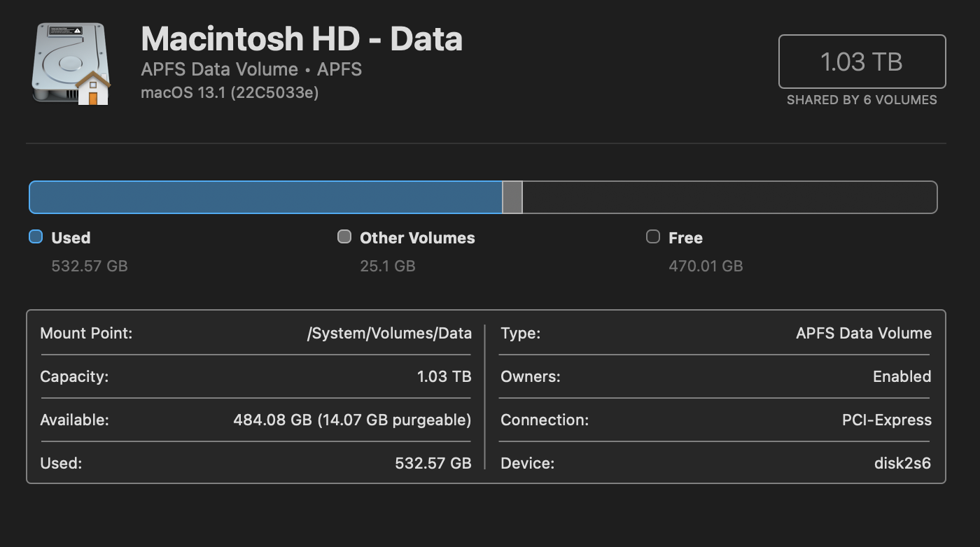Click the 25.1 GB value
This screenshot has width=980, height=547.
tap(388, 266)
